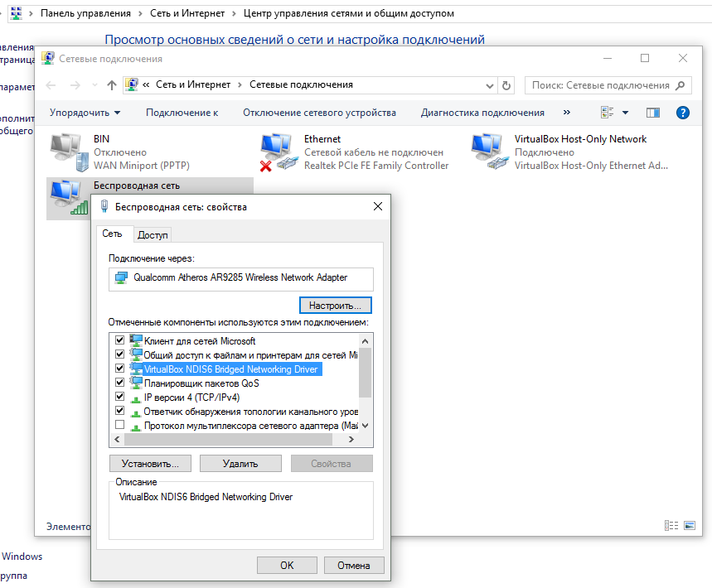This screenshot has height=588, width=712.
Task: Uncheck IP версии 4 (TCP/IPv4) checkbox
Action: point(120,396)
